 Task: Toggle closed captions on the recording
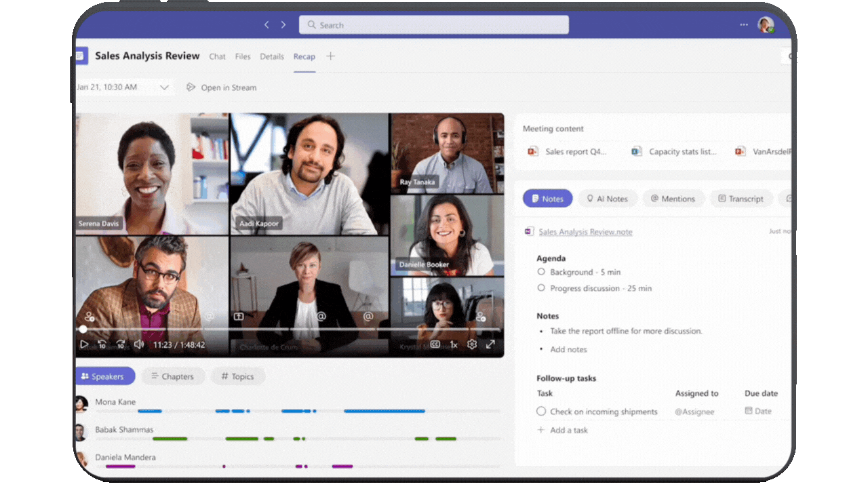pos(435,344)
